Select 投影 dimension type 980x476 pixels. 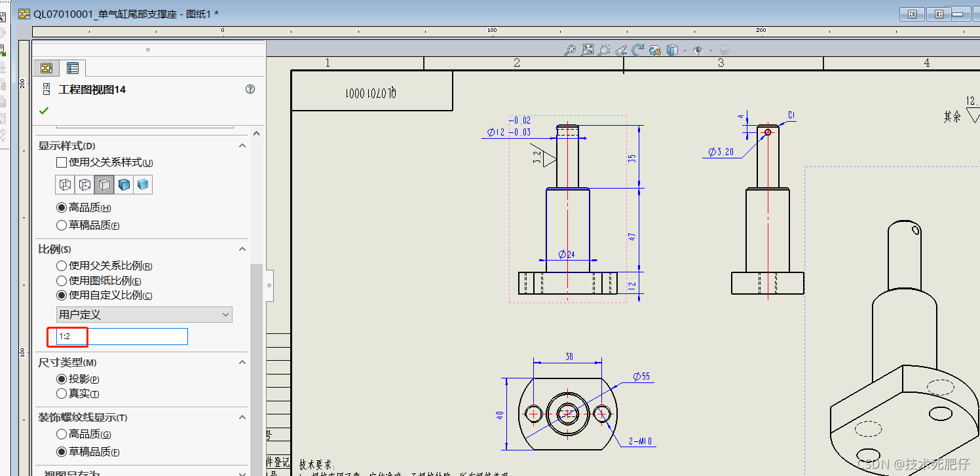point(62,379)
